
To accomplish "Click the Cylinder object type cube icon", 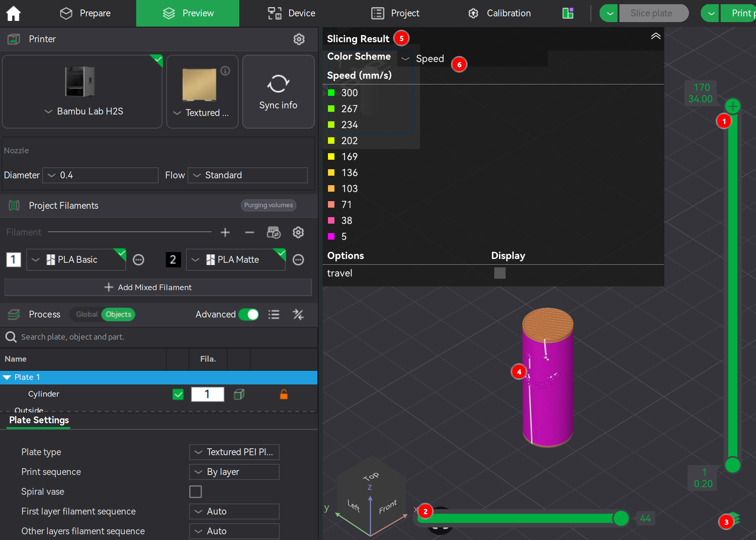I will click(x=239, y=394).
